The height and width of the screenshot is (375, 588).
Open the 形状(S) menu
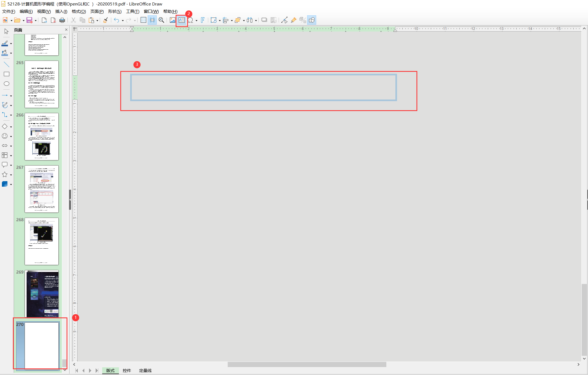click(x=115, y=12)
